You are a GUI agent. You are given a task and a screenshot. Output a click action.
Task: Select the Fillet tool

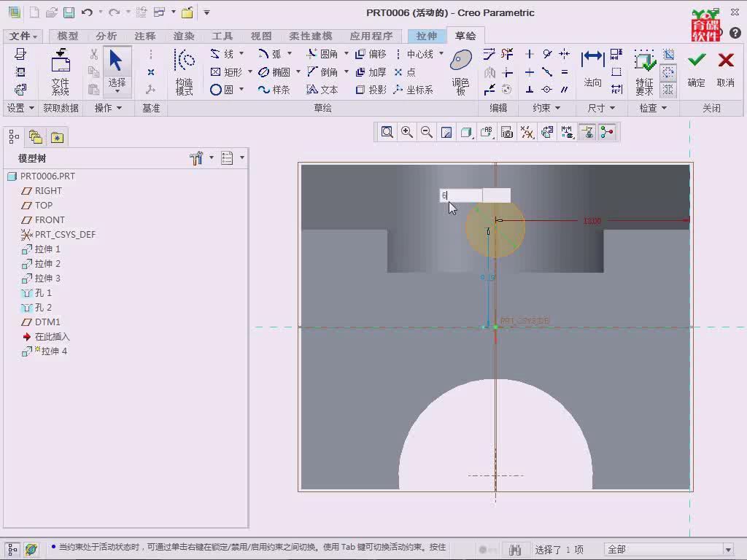[x=322, y=54]
